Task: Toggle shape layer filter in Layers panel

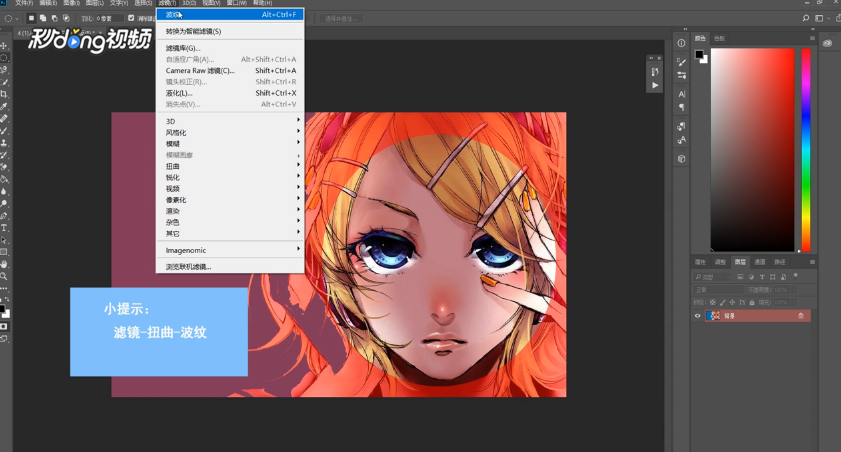Action: coord(772,277)
